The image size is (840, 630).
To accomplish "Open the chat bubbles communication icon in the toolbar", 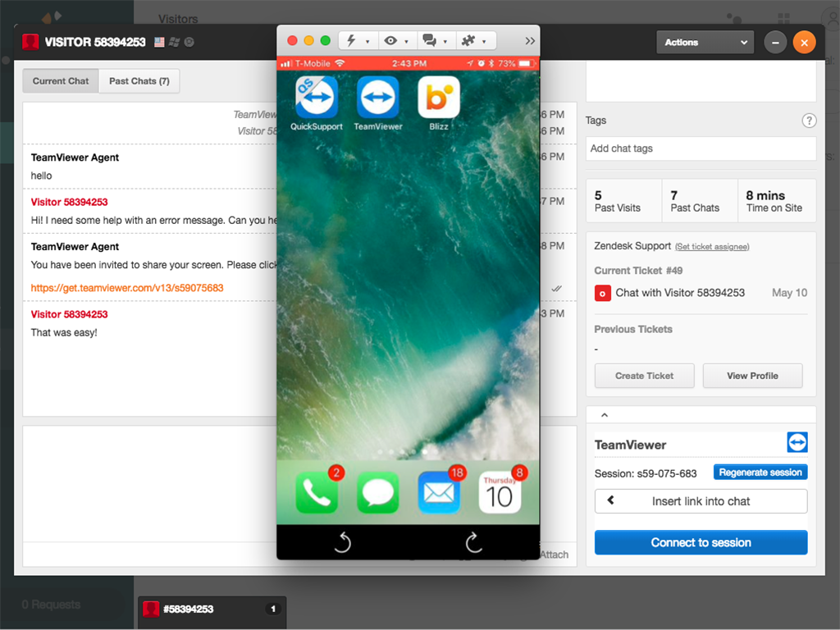I will coord(431,40).
